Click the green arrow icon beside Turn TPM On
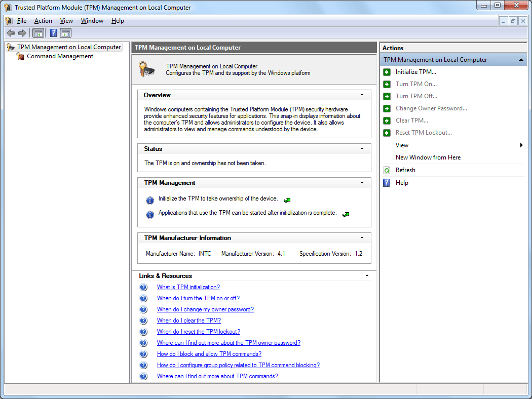Image resolution: width=532 pixels, height=399 pixels. tap(387, 84)
